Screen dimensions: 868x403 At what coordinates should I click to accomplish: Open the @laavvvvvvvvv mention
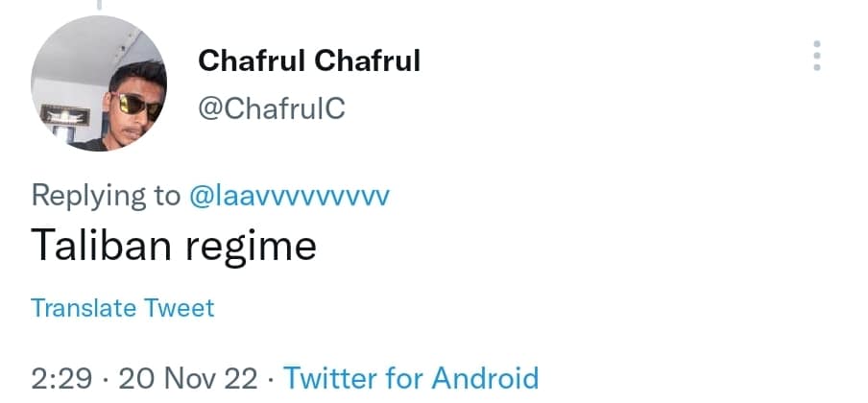[289, 196]
